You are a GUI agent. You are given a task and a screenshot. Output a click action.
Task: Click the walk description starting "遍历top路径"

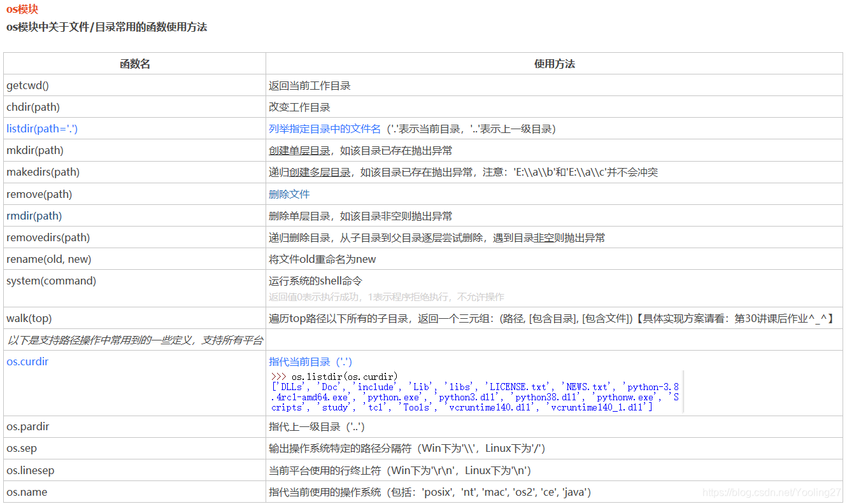tap(552, 318)
